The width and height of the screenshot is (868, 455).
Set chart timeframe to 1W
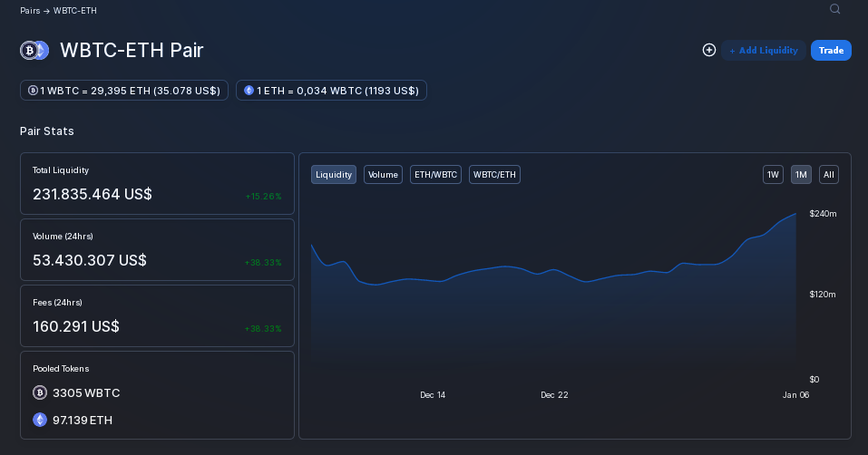pyautogui.click(x=773, y=175)
